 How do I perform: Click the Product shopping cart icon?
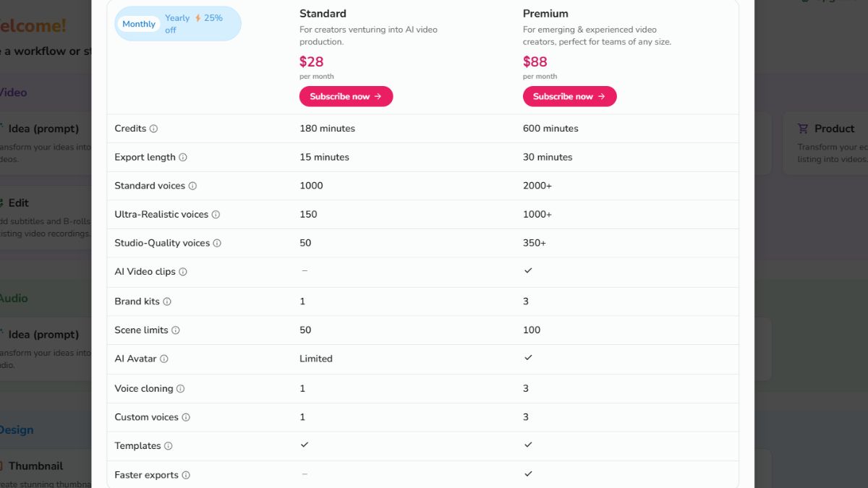tap(803, 129)
